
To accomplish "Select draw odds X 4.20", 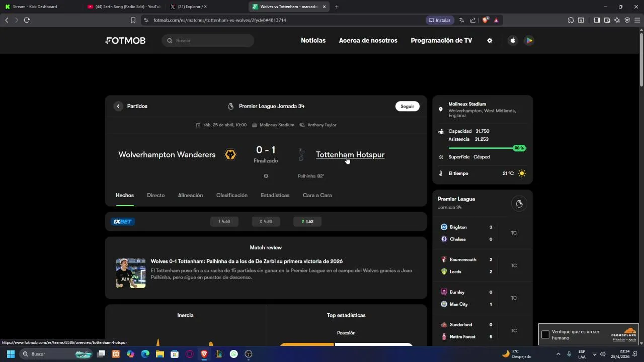I will (266, 221).
